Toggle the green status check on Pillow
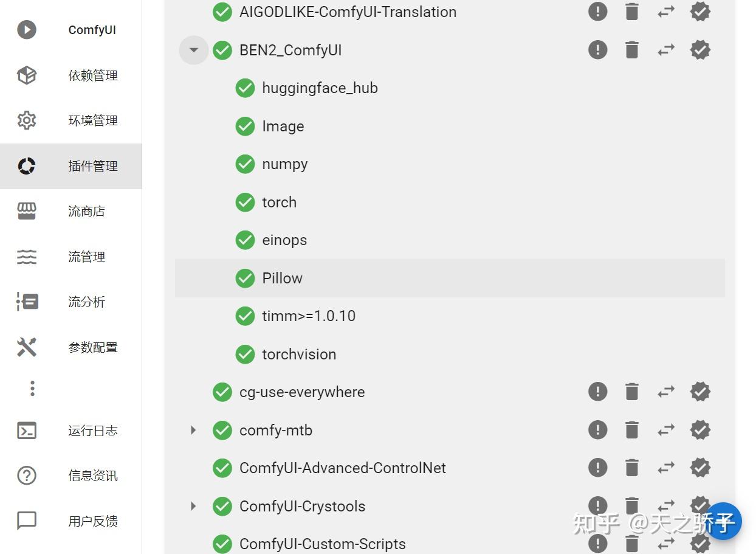The width and height of the screenshot is (756, 554). [245, 278]
